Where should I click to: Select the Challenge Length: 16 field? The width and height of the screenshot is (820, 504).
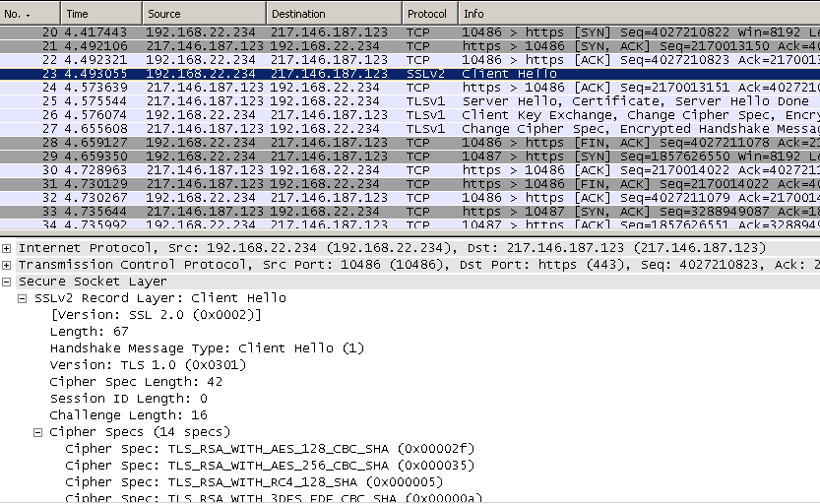coord(117,415)
